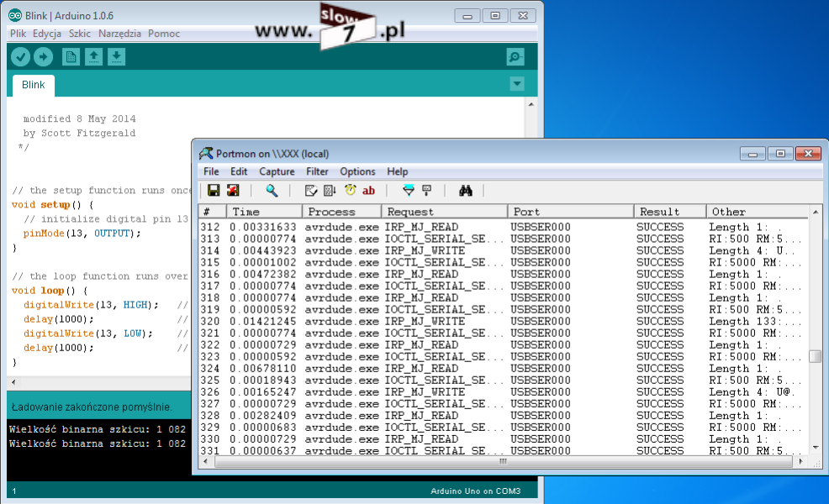Click the Request column header
The image size is (829, 504).
point(444,212)
